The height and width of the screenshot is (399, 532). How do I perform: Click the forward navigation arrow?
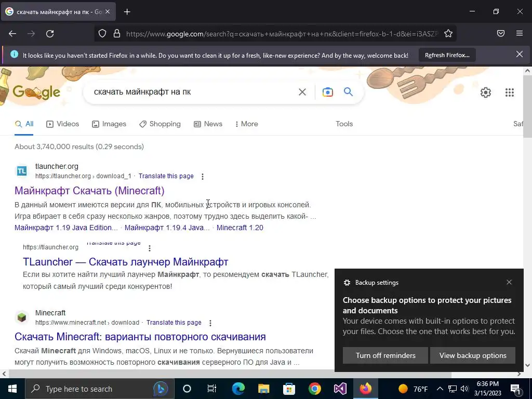click(x=31, y=34)
